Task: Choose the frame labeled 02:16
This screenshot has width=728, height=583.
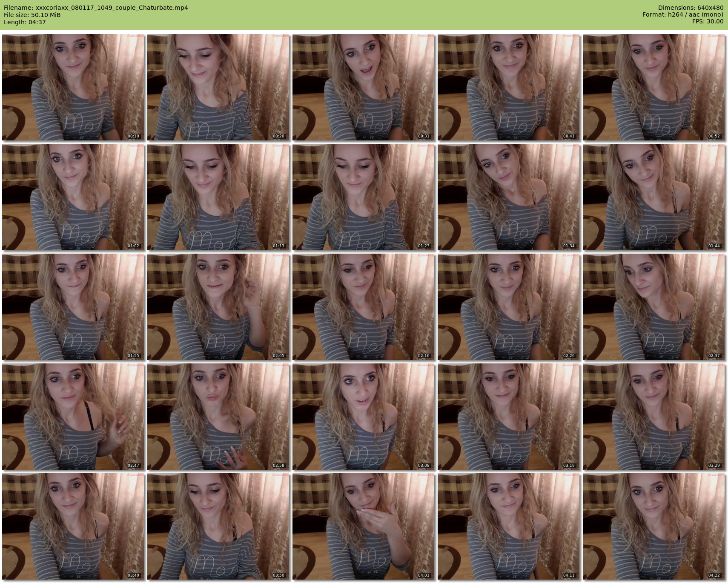Action: point(364,307)
